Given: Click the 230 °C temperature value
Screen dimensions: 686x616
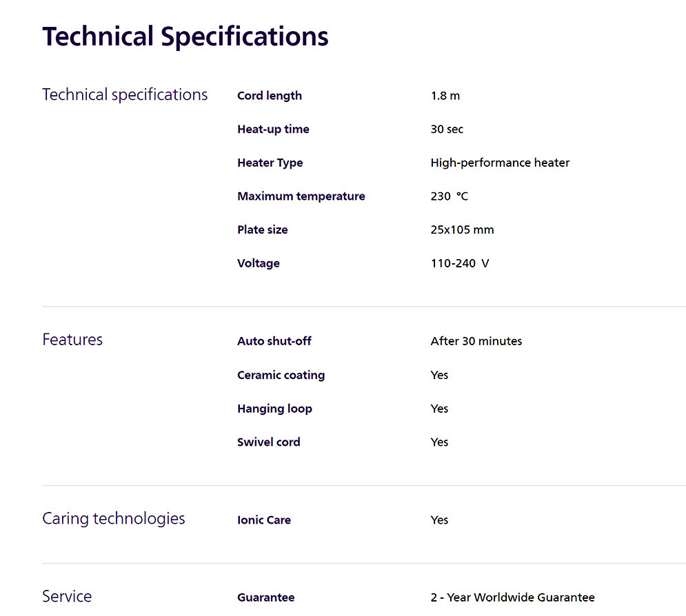Looking at the screenshot, I should pos(449,196).
